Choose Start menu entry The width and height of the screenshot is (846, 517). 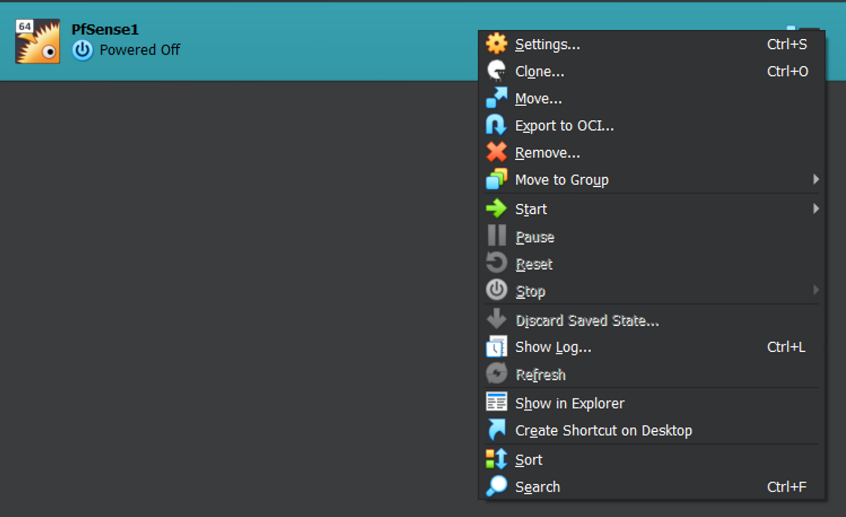click(652, 209)
